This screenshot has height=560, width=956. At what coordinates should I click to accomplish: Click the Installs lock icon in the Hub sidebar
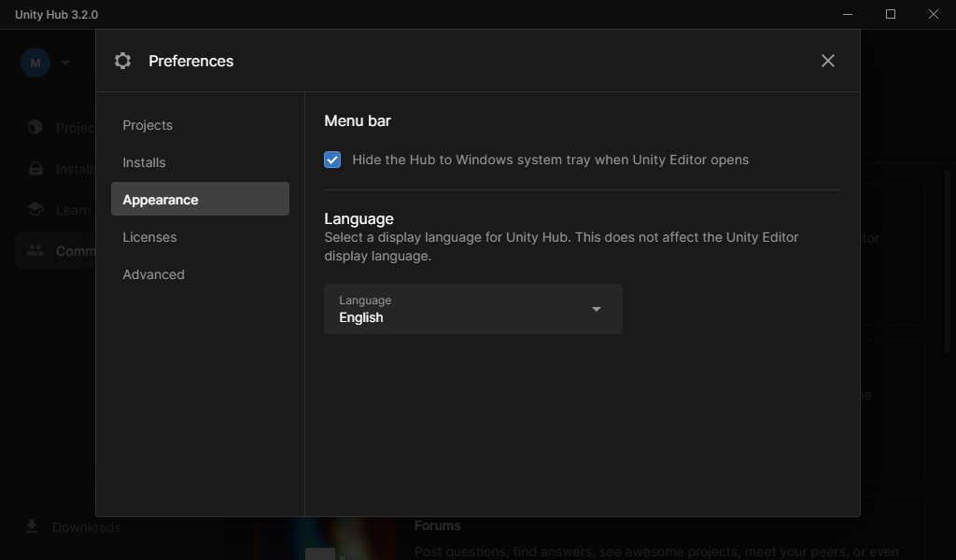(35, 169)
